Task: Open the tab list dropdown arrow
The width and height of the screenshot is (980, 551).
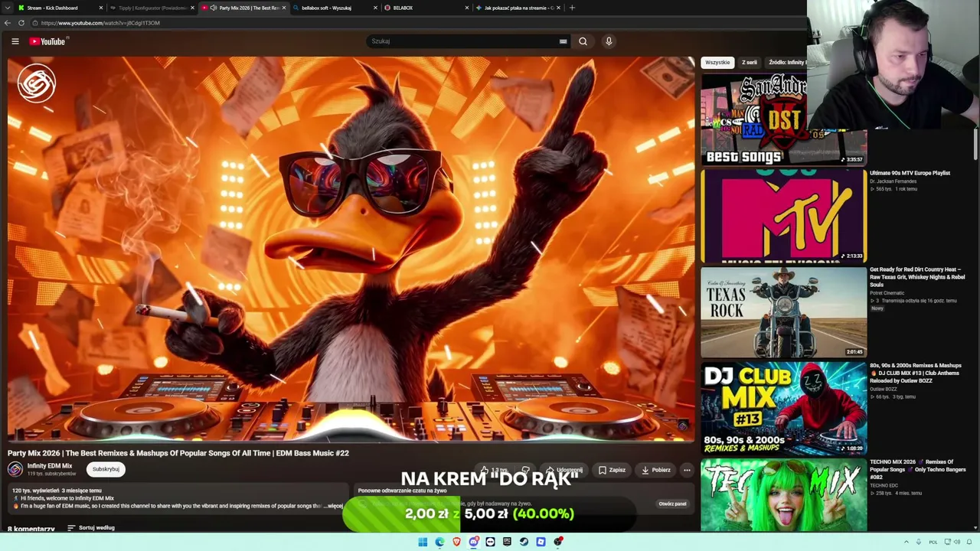Action: pos(7,8)
